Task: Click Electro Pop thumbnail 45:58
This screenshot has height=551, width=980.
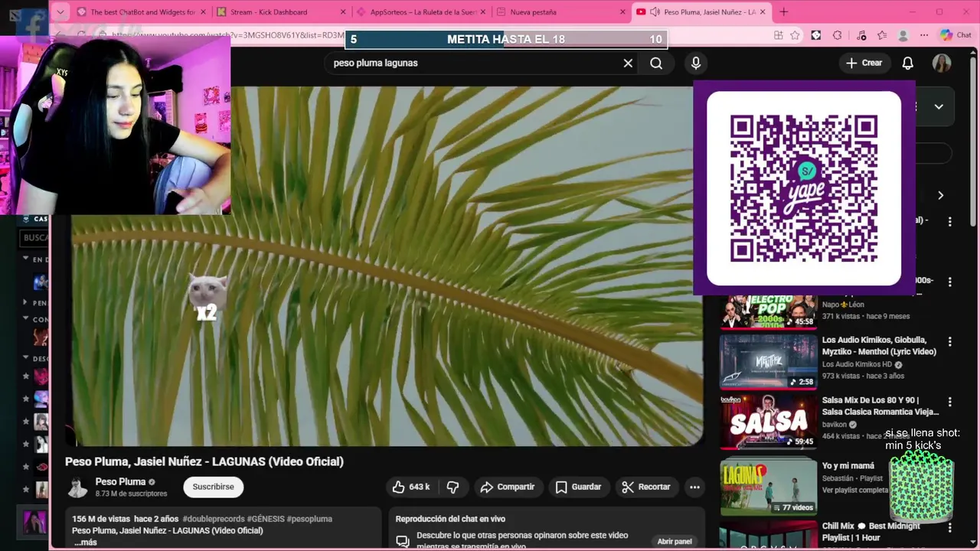Action: coord(768,311)
